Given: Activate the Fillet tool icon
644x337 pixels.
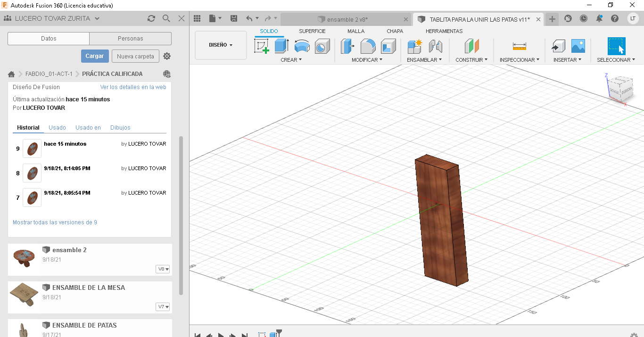Looking at the screenshot, I should (x=368, y=46).
